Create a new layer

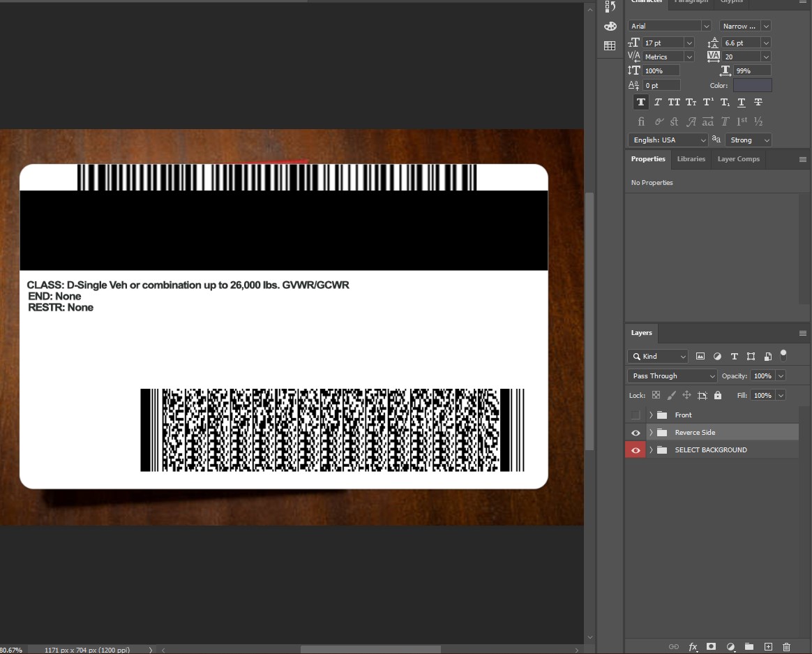(768, 646)
